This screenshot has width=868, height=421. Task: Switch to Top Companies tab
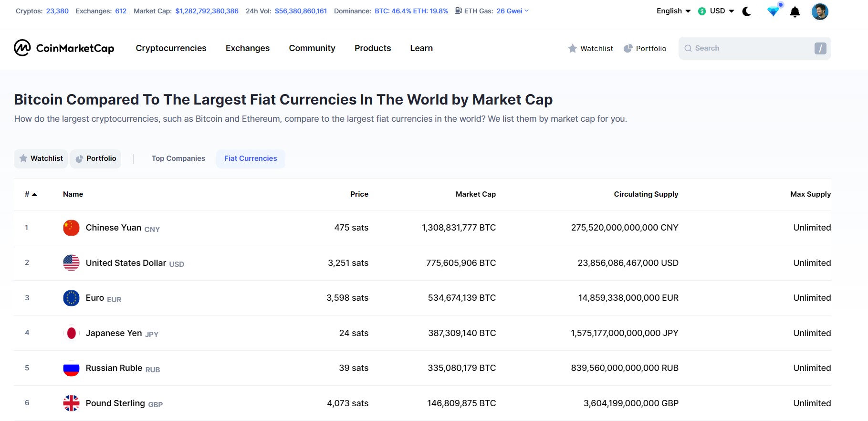178,158
